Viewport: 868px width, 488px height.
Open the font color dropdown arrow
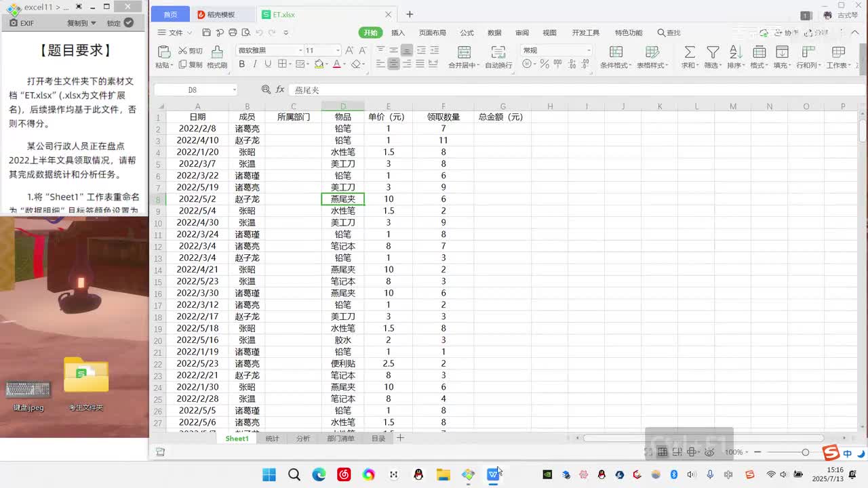click(x=345, y=64)
